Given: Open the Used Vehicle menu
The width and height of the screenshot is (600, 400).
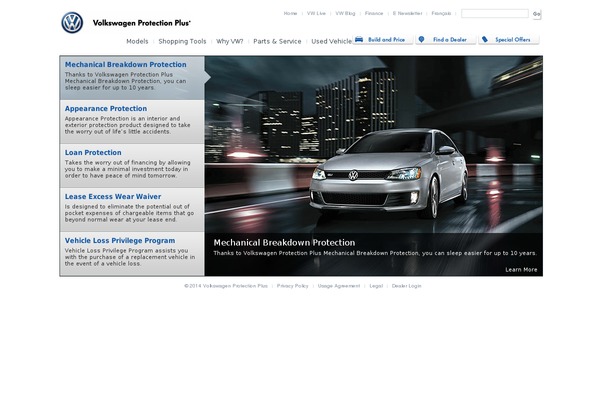Looking at the screenshot, I should click(x=331, y=41).
